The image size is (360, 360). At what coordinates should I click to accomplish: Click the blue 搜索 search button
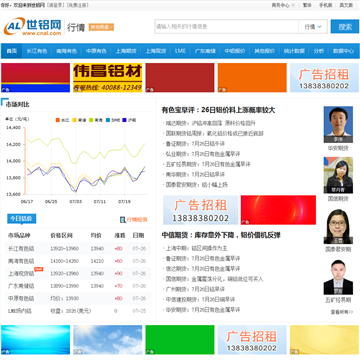pos(345,27)
